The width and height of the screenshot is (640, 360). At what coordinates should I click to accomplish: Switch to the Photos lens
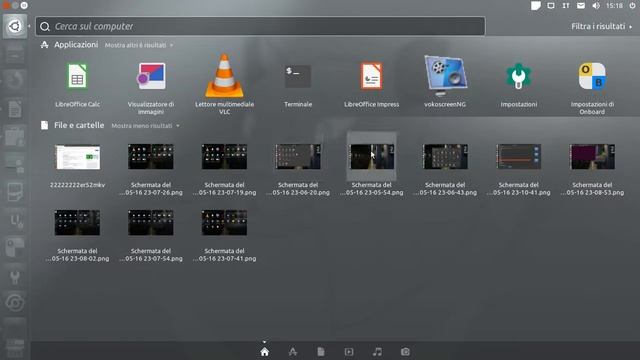click(x=405, y=351)
